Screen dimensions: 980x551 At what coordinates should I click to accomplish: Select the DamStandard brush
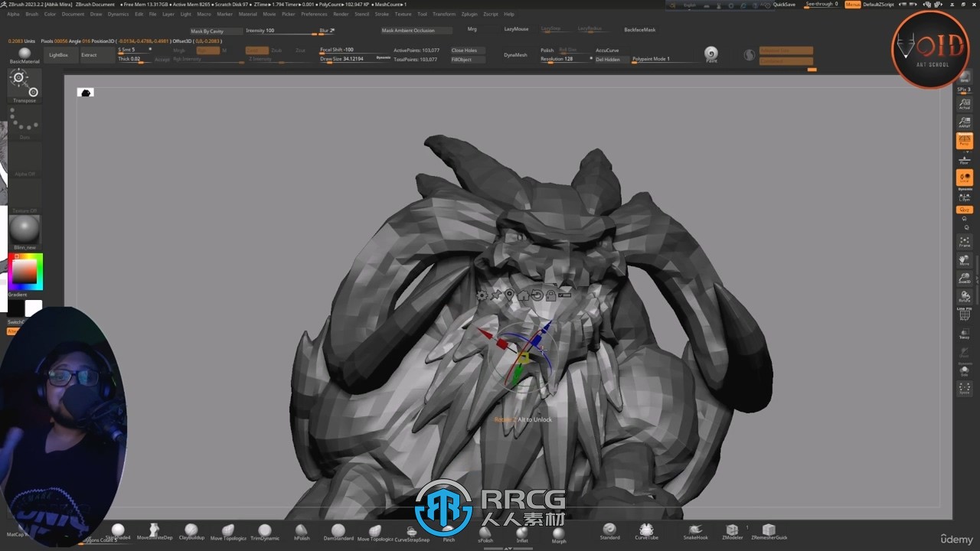point(338,532)
